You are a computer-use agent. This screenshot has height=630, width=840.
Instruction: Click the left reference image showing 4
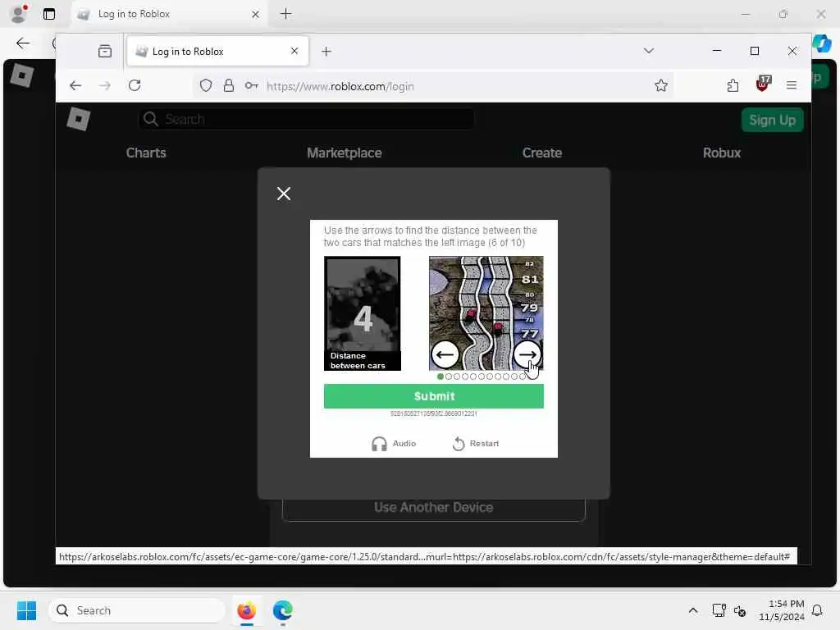tap(363, 313)
